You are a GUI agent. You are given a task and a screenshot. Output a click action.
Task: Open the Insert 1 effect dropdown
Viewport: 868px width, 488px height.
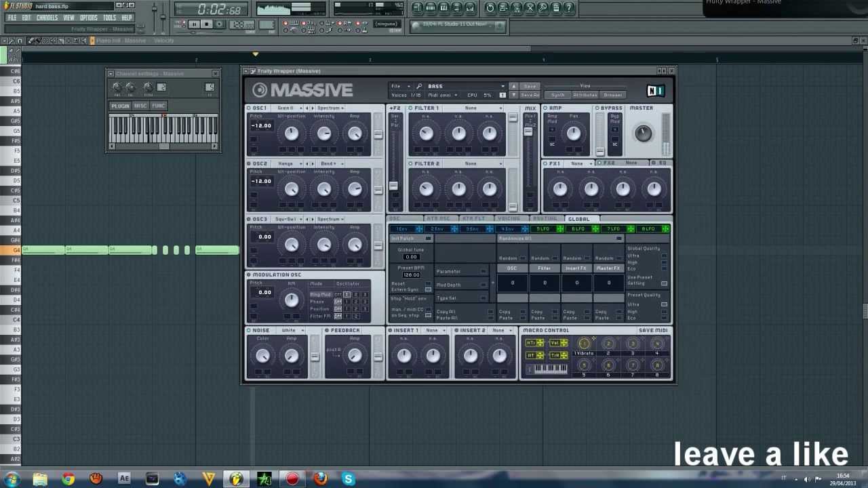pos(434,330)
